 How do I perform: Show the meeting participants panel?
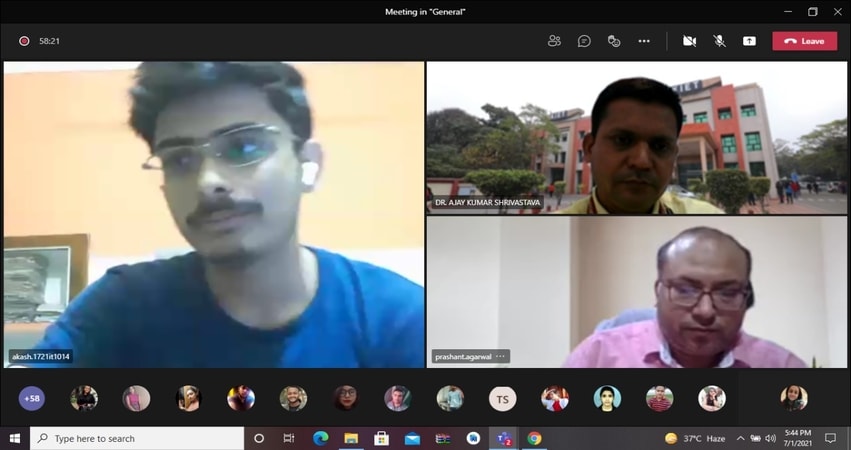(554, 41)
